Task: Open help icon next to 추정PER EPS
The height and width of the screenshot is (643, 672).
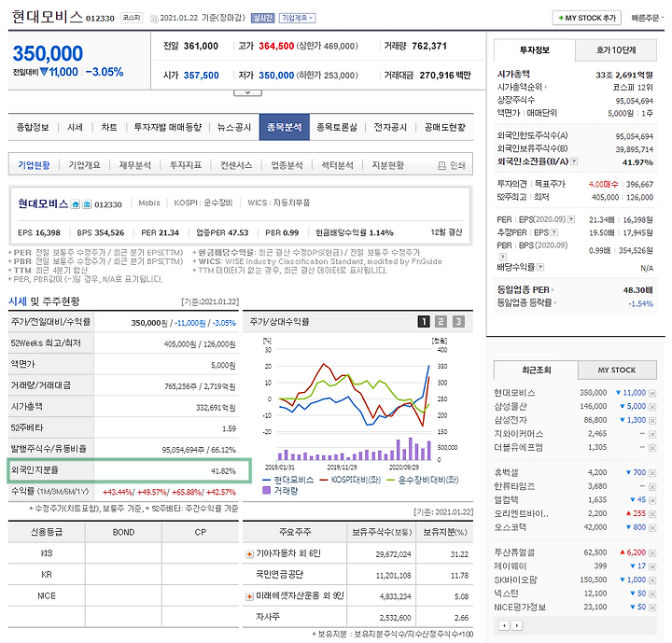Action: [554, 232]
